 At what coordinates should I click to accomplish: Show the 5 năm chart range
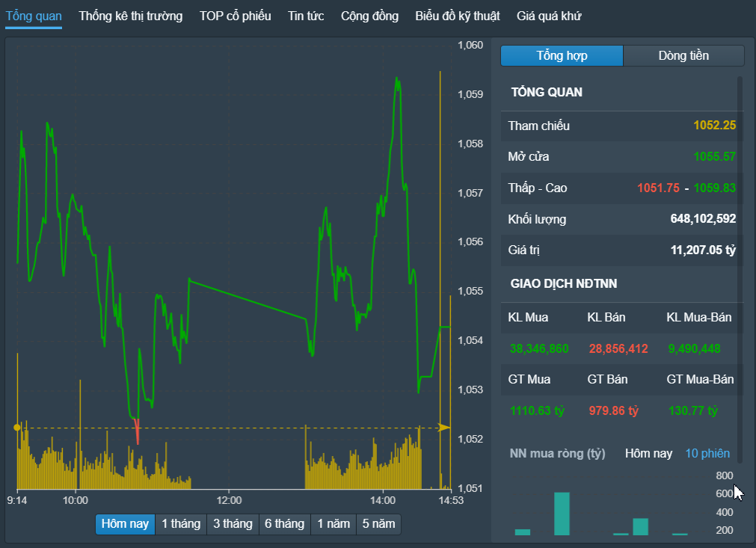coord(378,524)
